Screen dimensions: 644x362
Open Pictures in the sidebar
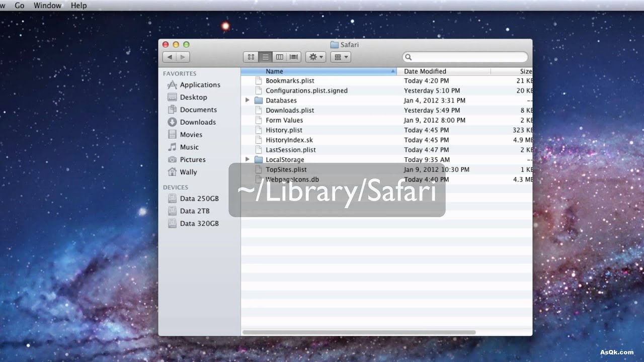[187, 159]
